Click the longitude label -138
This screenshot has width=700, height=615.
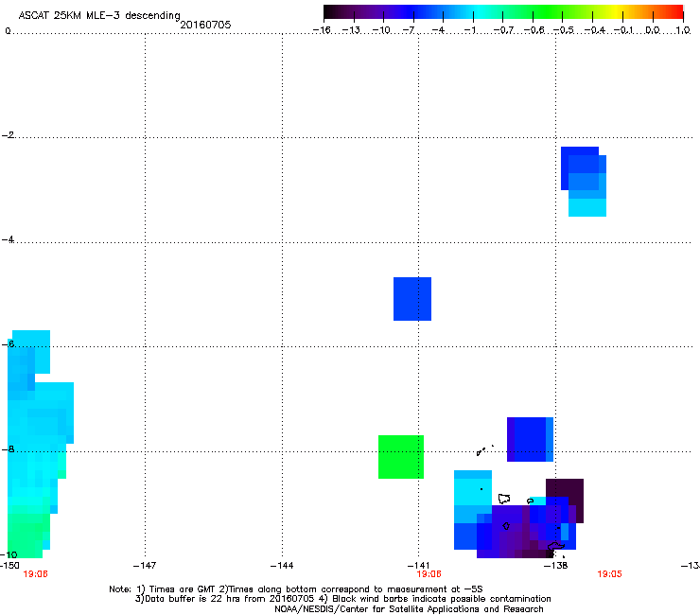coord(555,566)
